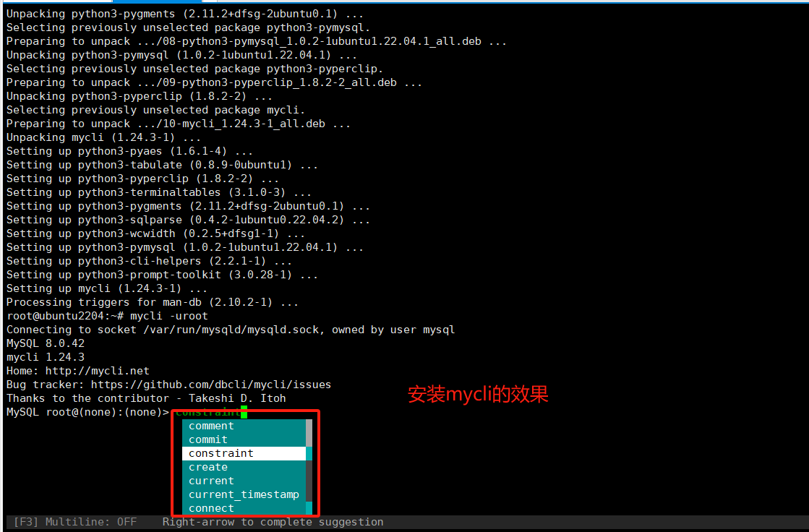Click 'Preparing to unpack .../09-python3-pyperclip' line
The height and width of the screenshot is (532, 809).
[214, 82]
